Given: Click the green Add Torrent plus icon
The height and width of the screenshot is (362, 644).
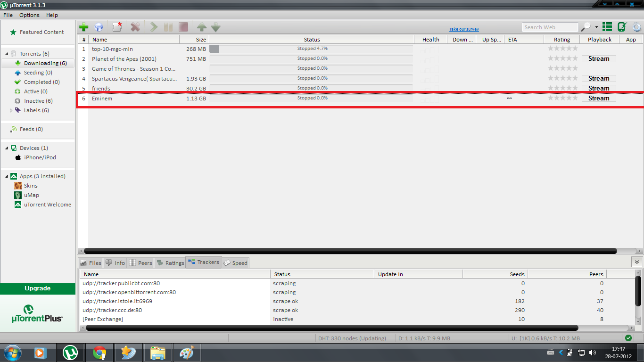Looking at the screenshot, I should (x=83, y=27).
